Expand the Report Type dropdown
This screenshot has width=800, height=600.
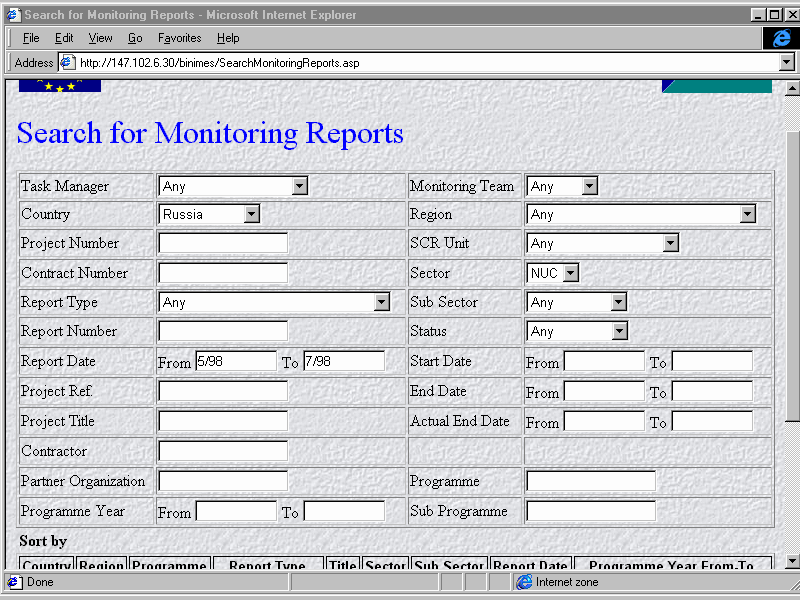[x=381, y=302]
